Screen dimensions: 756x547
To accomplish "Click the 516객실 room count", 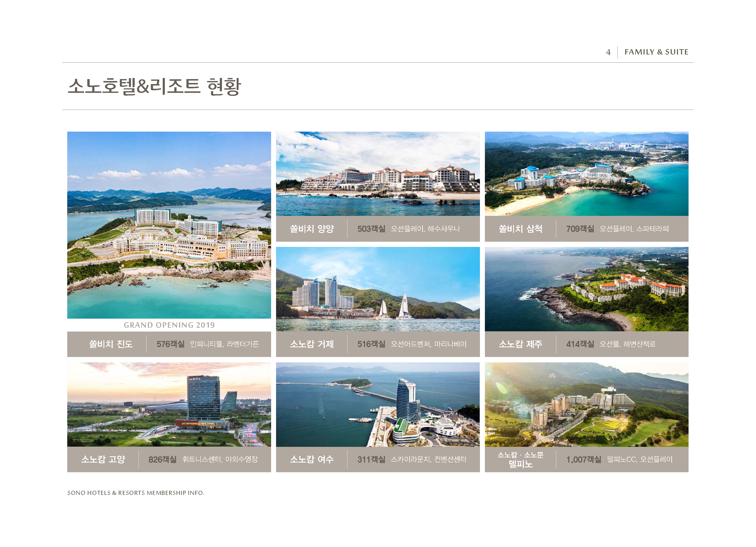I will click(371, 344).
